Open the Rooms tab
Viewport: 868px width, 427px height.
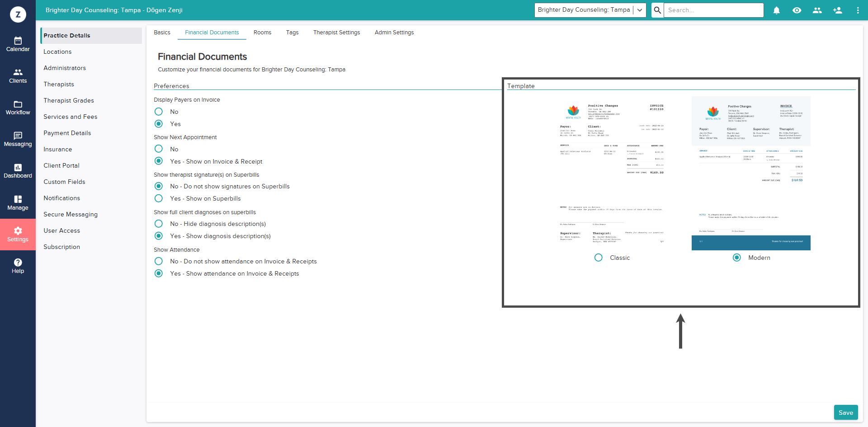coord(262,33)
